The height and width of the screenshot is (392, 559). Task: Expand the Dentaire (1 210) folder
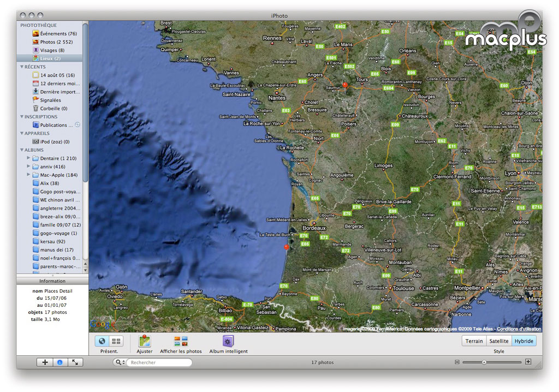pyautogui.click(x=28, y=158)
